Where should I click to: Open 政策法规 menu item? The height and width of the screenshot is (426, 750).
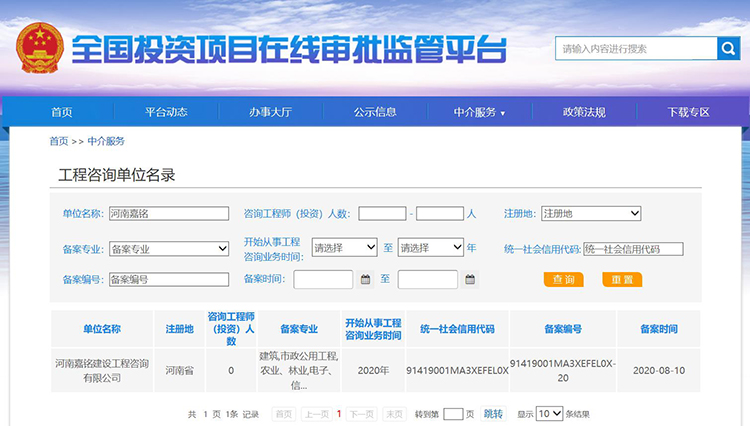click(x=584, y=112)
